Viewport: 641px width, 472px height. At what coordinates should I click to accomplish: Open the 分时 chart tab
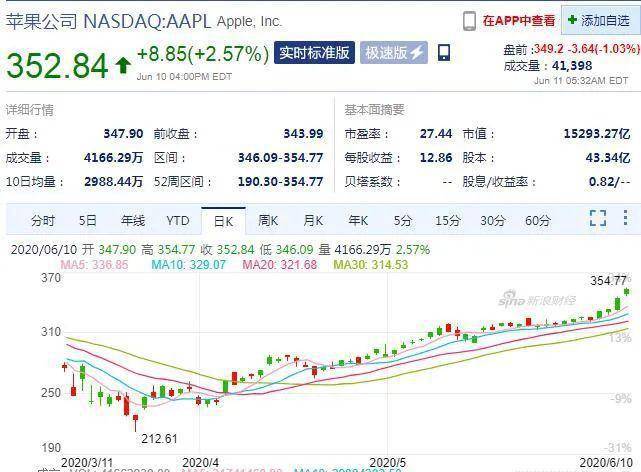(x=43, y=221)
